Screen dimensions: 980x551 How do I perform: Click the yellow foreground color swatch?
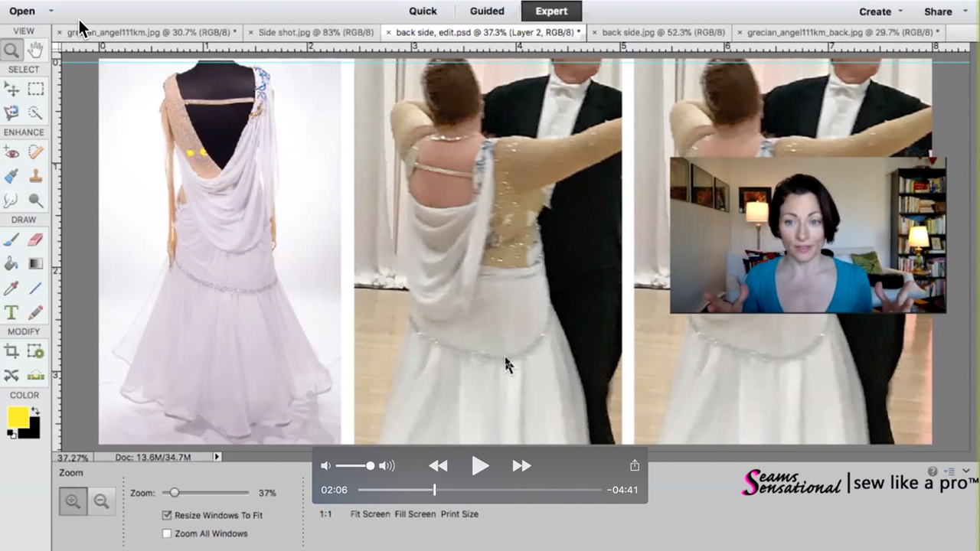pos(18,416)
